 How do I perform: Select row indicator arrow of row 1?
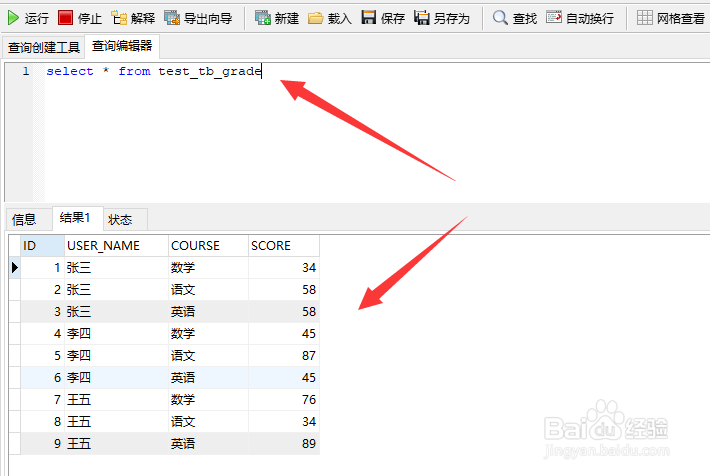14,268
